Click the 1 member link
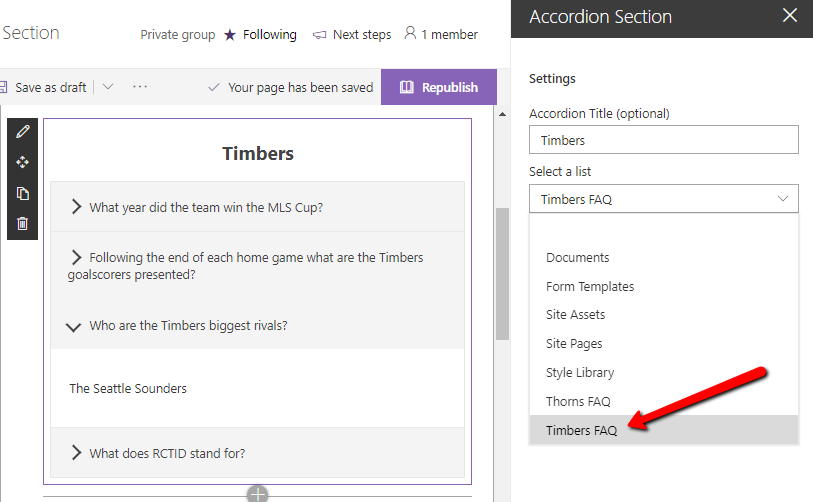This screenshot has height=502, width=813. point(449,35)
